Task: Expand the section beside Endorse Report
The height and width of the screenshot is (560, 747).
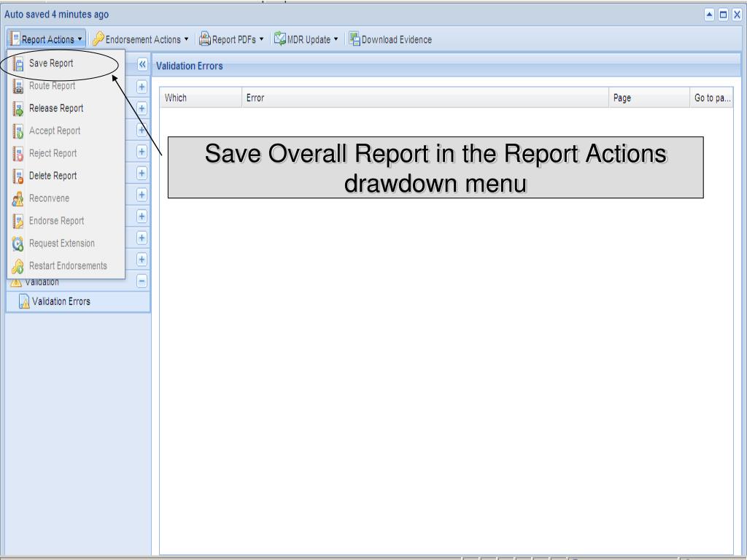Action: pyautogui.click(x=142, y=216)
